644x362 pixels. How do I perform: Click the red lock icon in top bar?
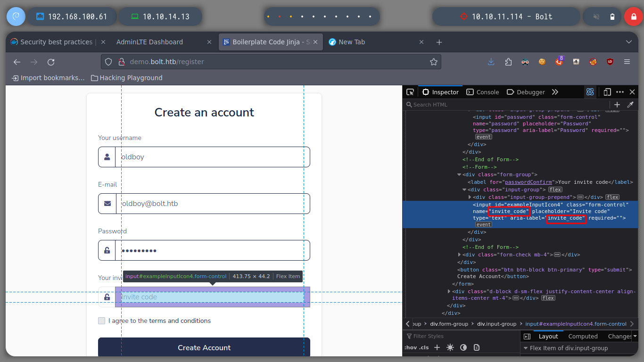coord(633,16)
